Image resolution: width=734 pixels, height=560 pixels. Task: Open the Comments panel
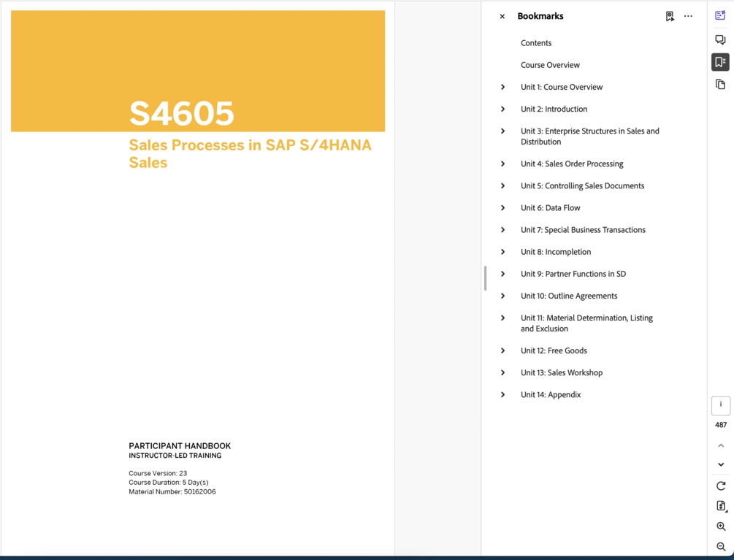point(720,39)
